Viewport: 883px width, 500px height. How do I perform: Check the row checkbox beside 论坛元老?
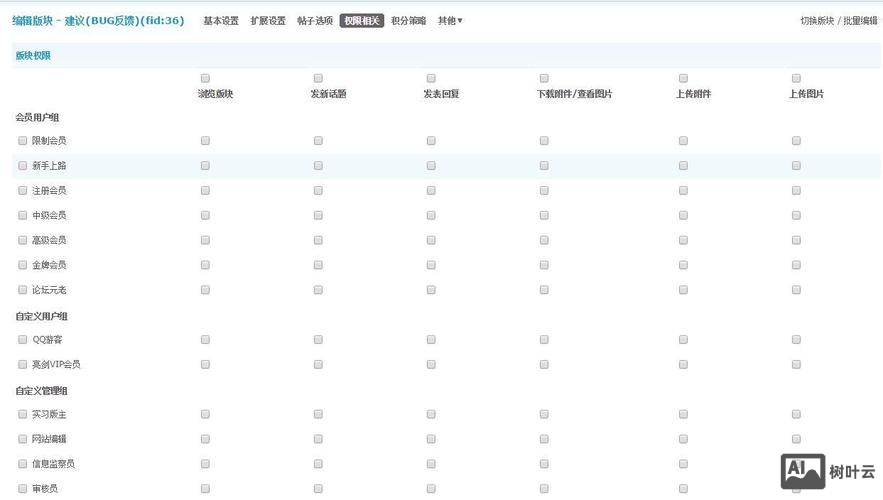tap(23, 289)
